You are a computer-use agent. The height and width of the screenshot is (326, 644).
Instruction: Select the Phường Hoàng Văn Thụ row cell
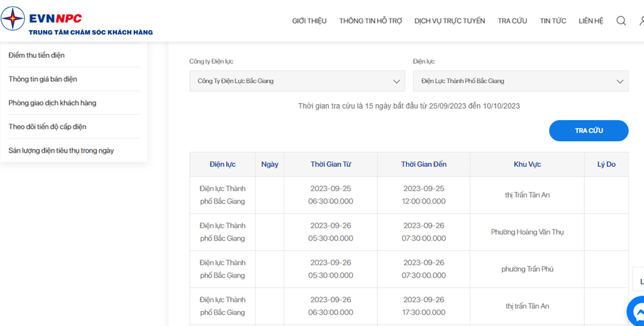527,232
